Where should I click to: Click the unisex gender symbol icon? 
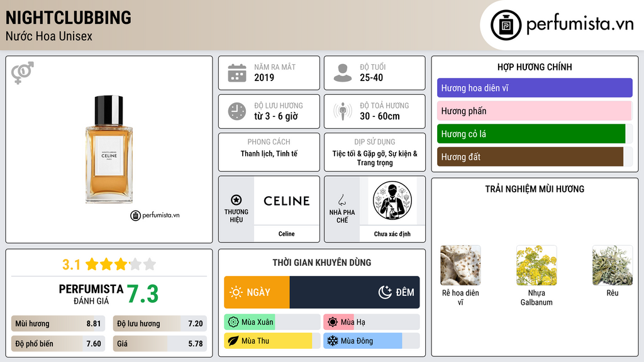[x=23, y=73]
